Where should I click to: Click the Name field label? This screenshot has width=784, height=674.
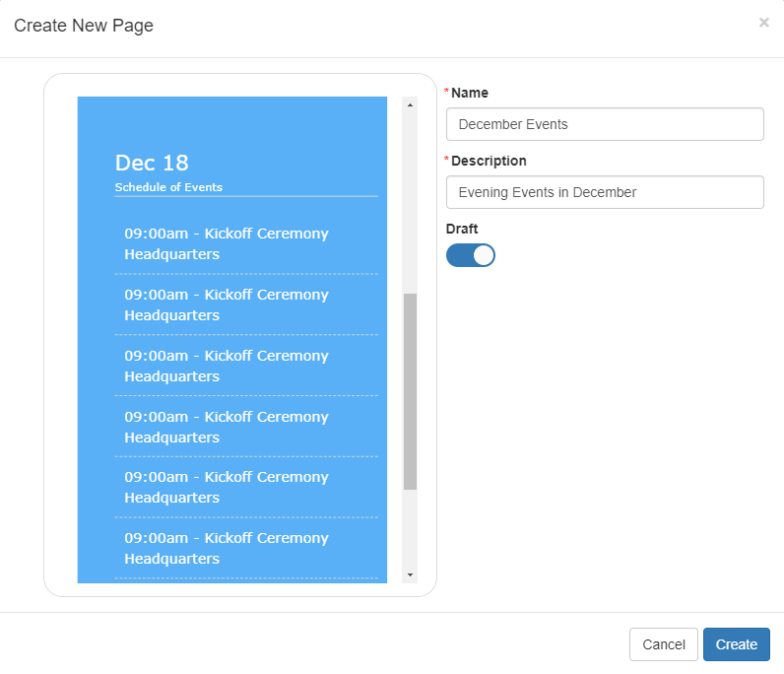(470, 93)
